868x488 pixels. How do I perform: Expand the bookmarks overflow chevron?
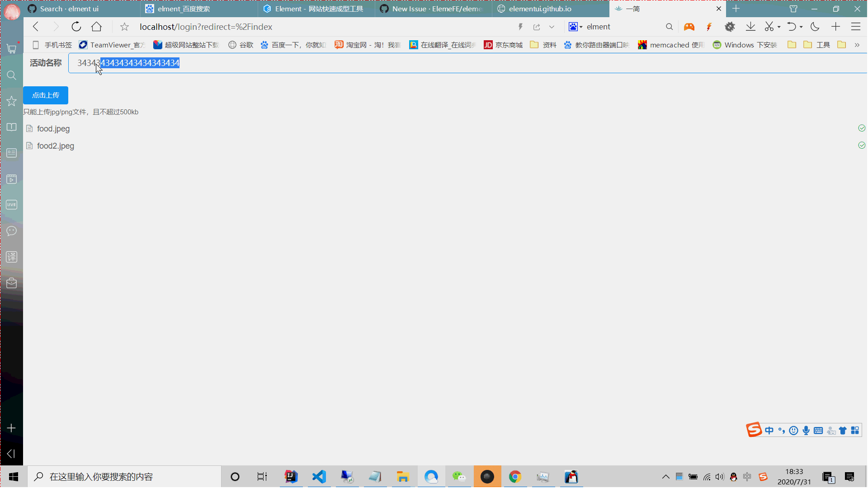point(857,45)
